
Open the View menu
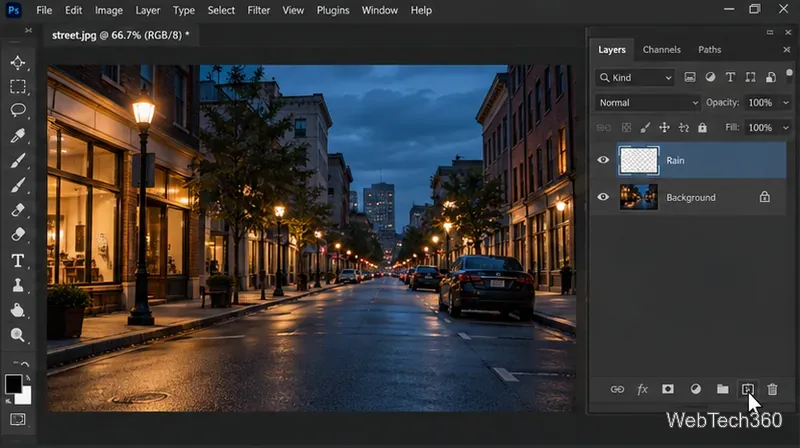tap(293, 10)
